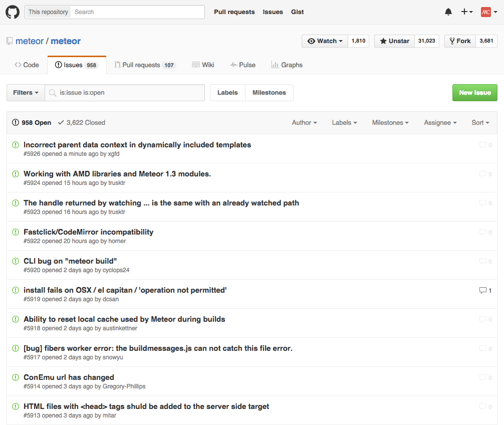Open the Milestones button beside Labels

(269, 93)
